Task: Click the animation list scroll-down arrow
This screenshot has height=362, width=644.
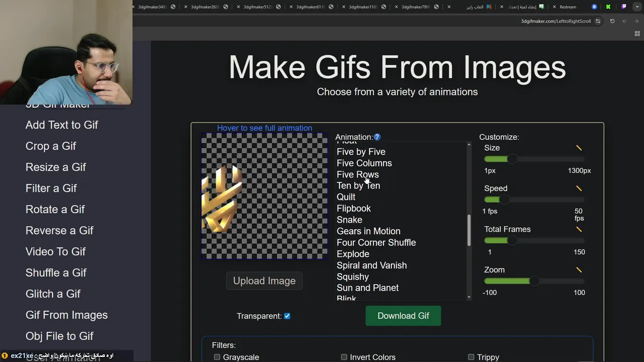Action: click(x=469, y=297)
